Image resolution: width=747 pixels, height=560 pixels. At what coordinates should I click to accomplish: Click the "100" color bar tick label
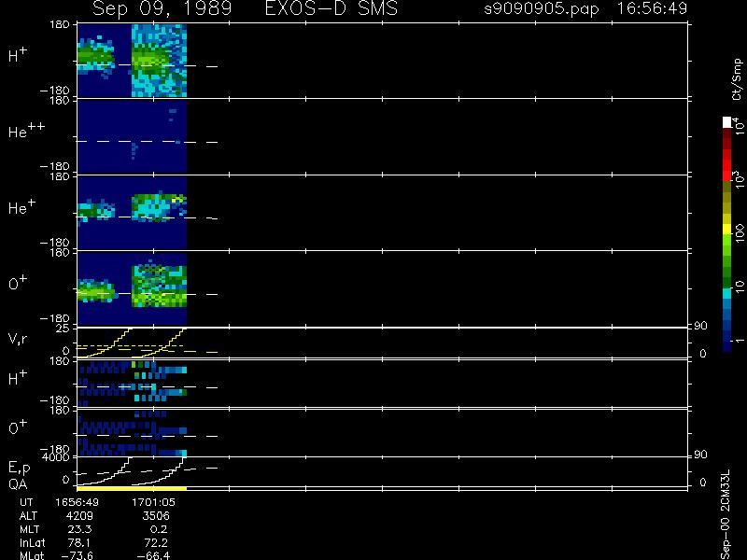point(740,233)
